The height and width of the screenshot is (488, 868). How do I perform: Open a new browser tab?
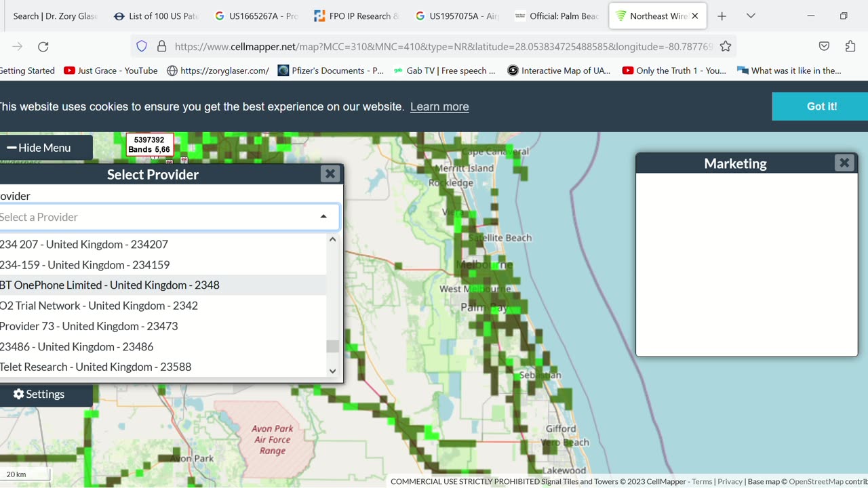722,16
